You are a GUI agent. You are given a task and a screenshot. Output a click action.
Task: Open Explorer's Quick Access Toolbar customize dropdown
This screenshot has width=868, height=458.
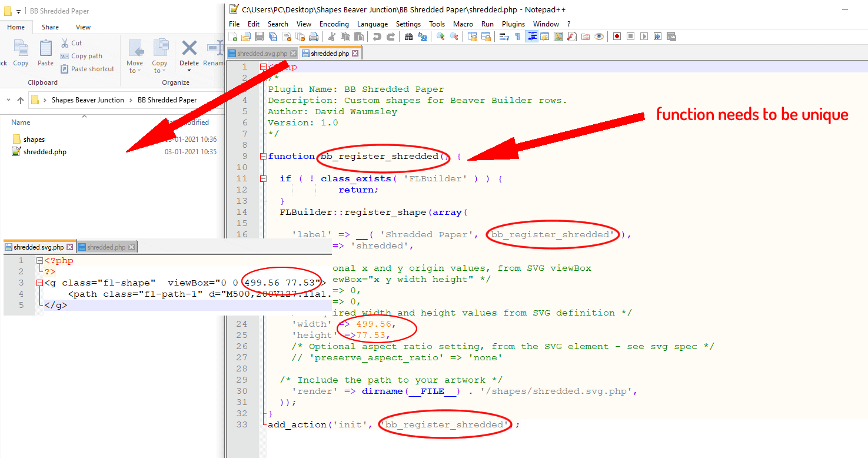tap(19, 11)
